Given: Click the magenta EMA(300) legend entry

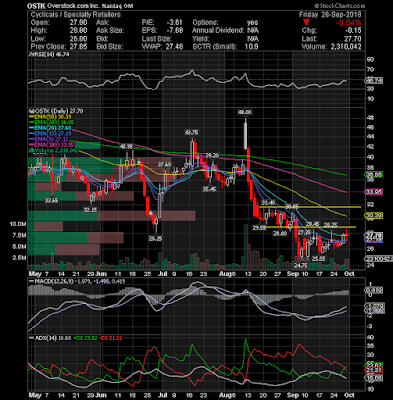Looking at the screenshot, I should click(52, 145).
